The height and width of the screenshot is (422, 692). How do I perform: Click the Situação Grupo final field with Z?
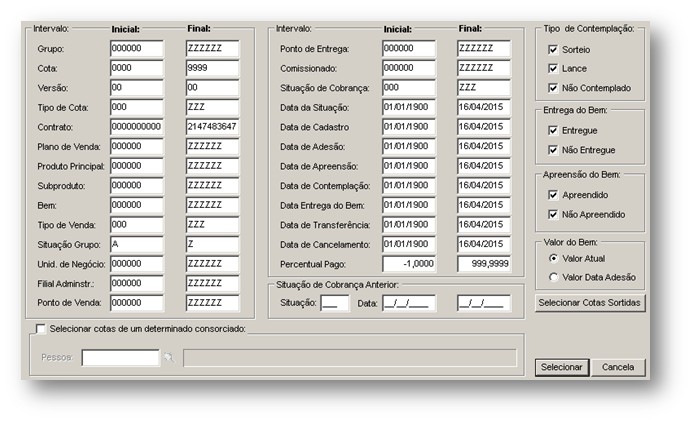(213, 244)
